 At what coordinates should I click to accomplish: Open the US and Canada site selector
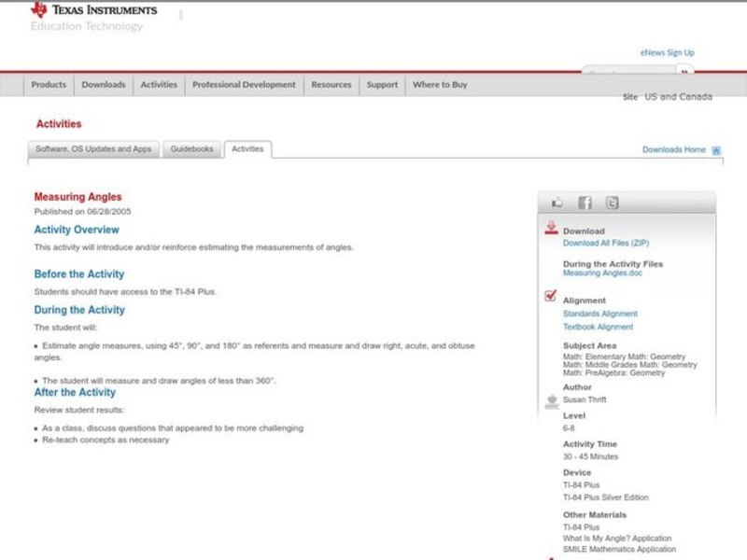[x=677, y=97]
